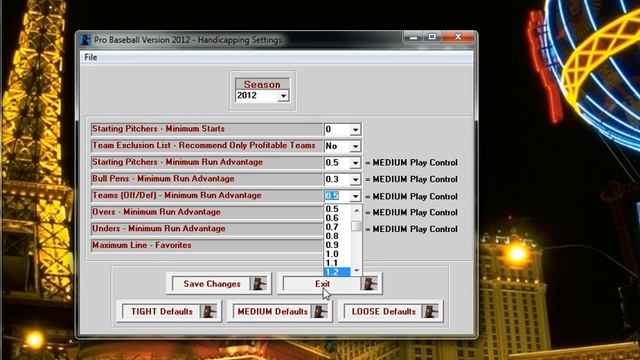Click the dropdown list scroll up arrow
Viewport: 640px width, 360px height.
click(x=357, y=211)
